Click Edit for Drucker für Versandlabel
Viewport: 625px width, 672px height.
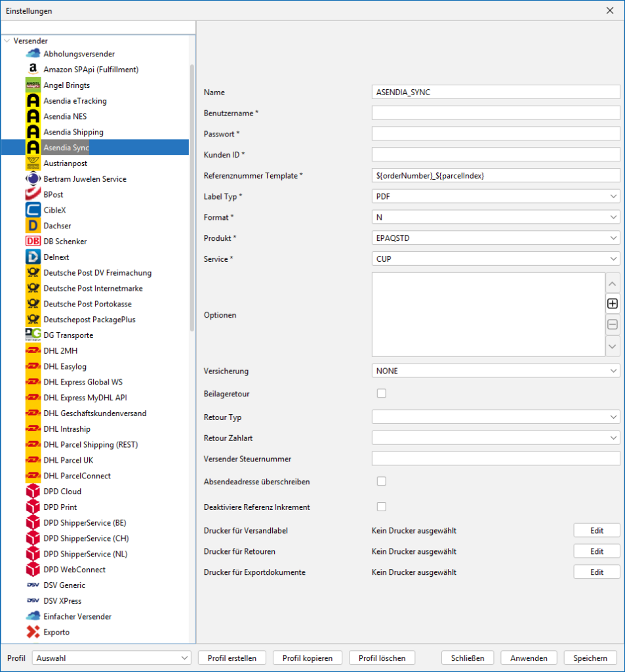[596, 530]
